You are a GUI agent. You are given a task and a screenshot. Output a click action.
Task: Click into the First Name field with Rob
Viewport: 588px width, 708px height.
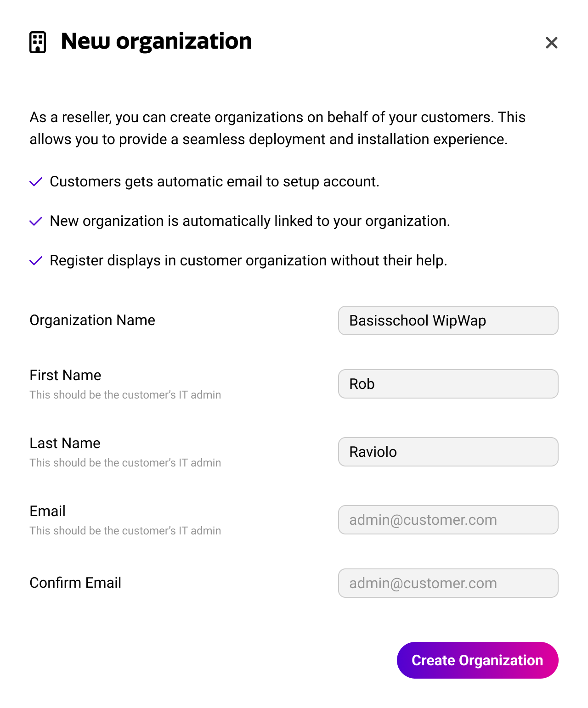tap(448, 384)
